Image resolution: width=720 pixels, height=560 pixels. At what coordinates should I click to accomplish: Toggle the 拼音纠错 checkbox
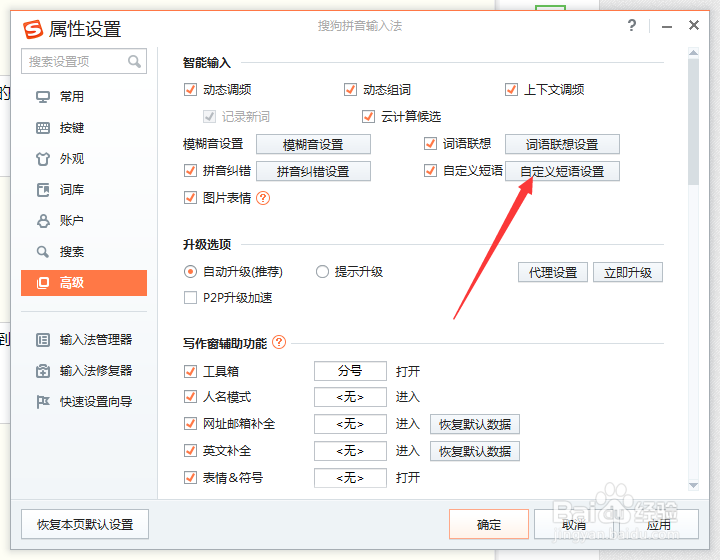click(x=190, y=171)
